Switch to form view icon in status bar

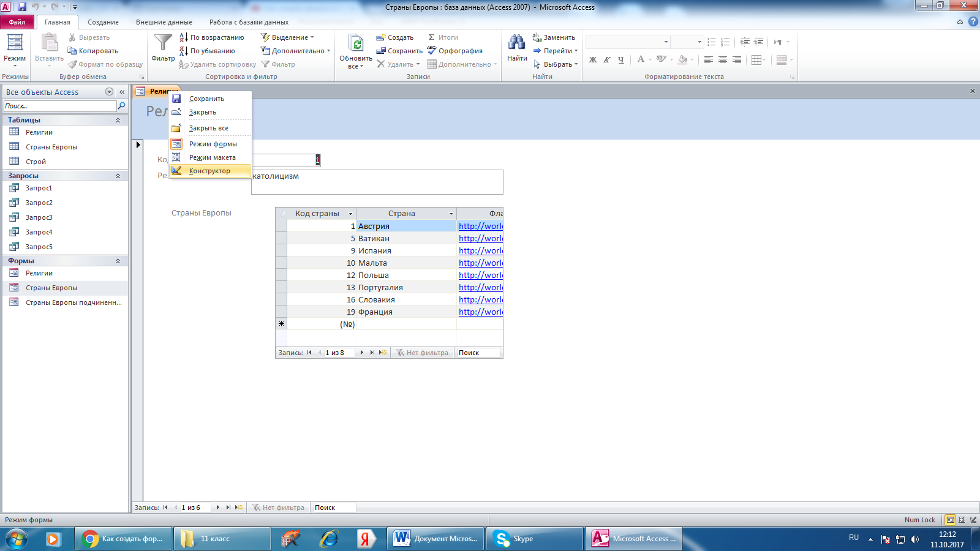pyautogui.click(x=951, y=520)
